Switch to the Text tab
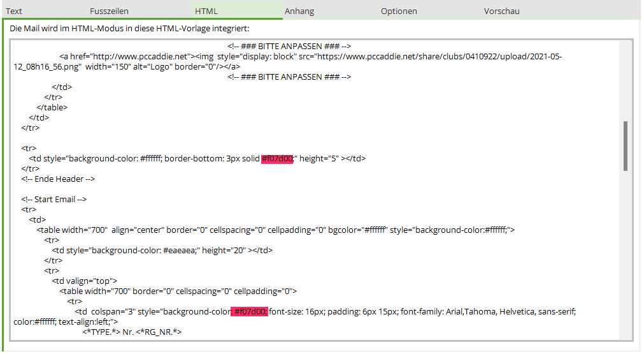Viewport: 644px width, 354px height. 14,11
